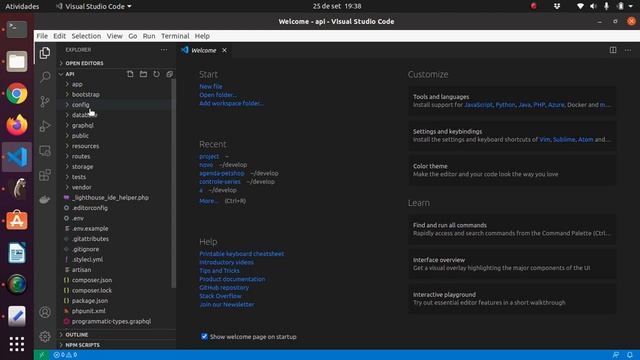Image resolution: width=640 pixels, height=360 pixels.
Task: Open composer.json file
Action: coord(92,280)
